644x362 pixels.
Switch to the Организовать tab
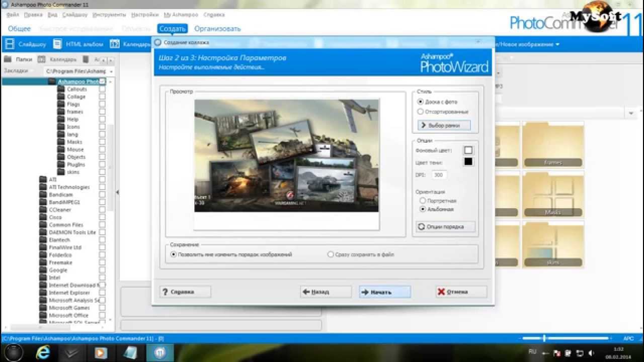coord(217,29)
